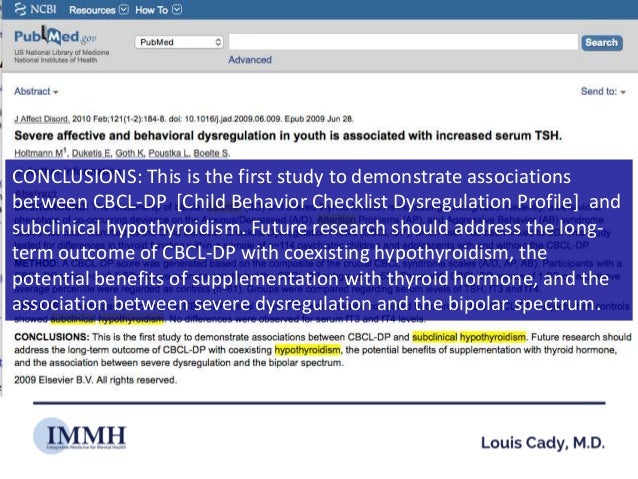Click the PubMed search input field
The image size is (638, 479).
click(x=403, y=42)
